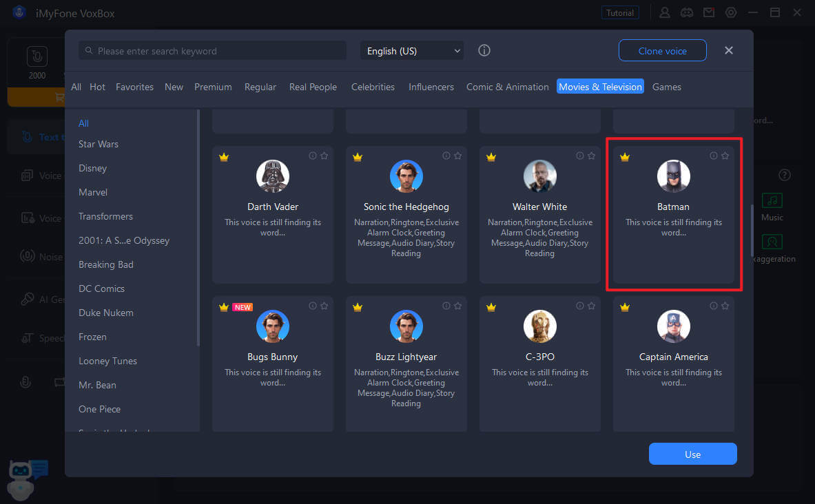Select Breaking Bad in the sidebar list
Screen dimensions: 815x504
106,264
